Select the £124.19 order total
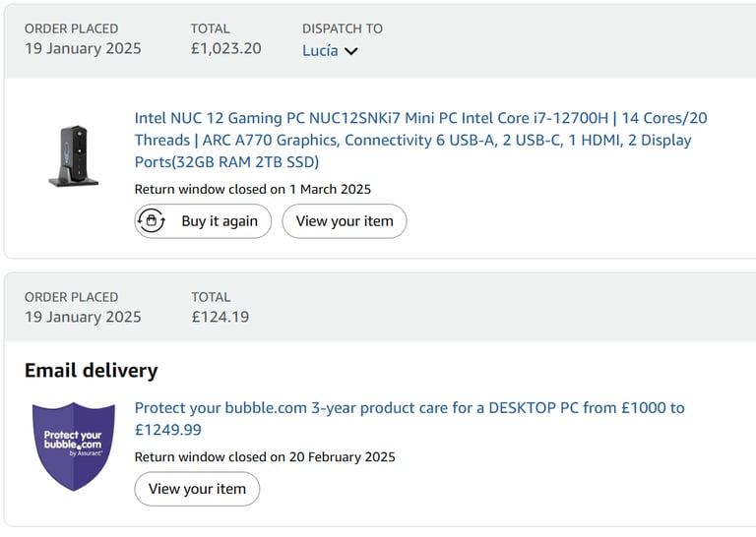756x537 pixels. pos(220,317)
